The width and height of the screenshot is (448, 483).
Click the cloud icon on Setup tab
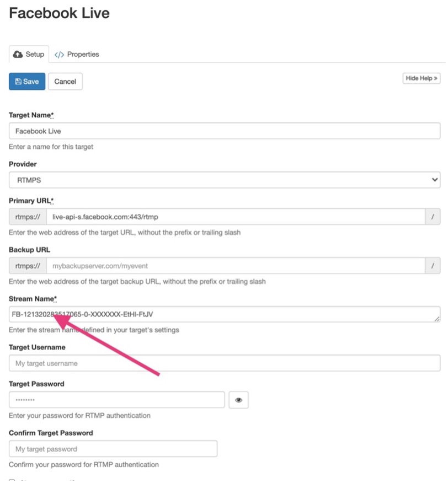[18, 55]
